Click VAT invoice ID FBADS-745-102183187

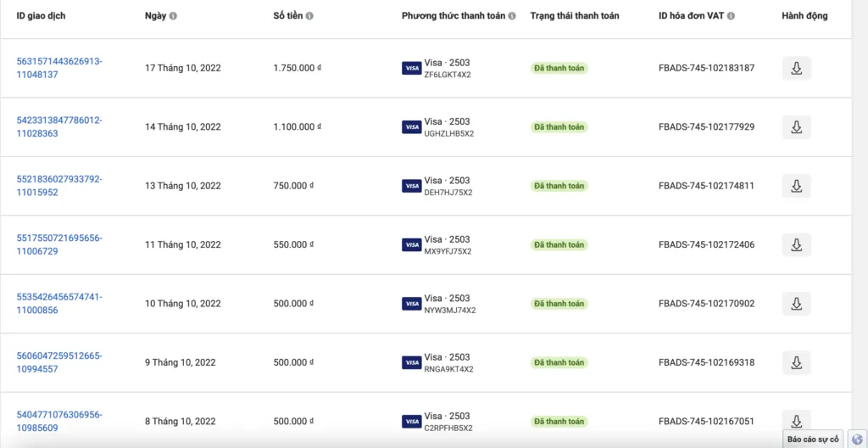tap(706, 68)
